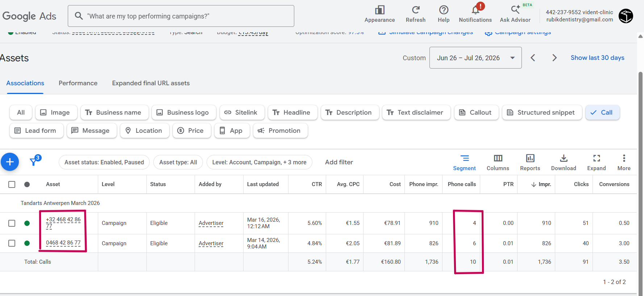Click the Refresh icon
The image size is (644, 296).
[x=416, y=14]
